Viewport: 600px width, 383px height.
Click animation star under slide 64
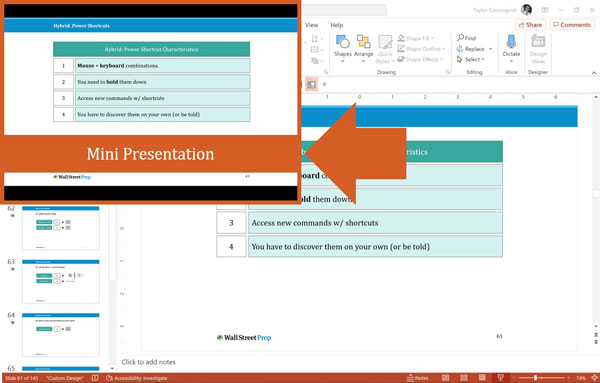coord(12,323)
